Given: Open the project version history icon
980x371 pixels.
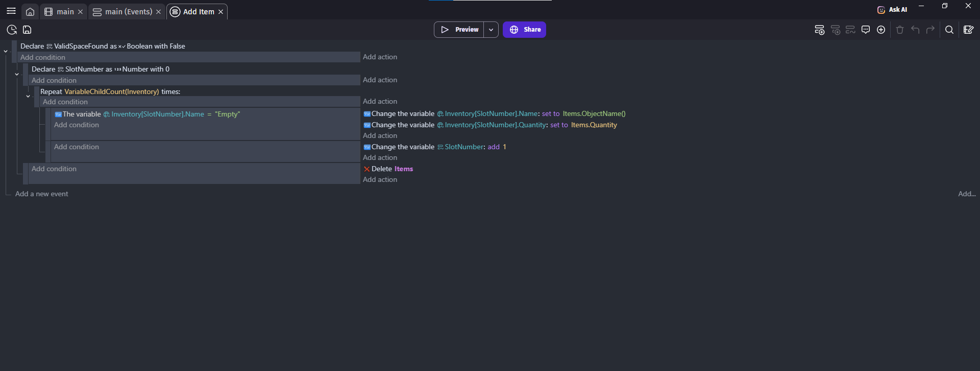Looking at the screenshot, I should [12, 30].
